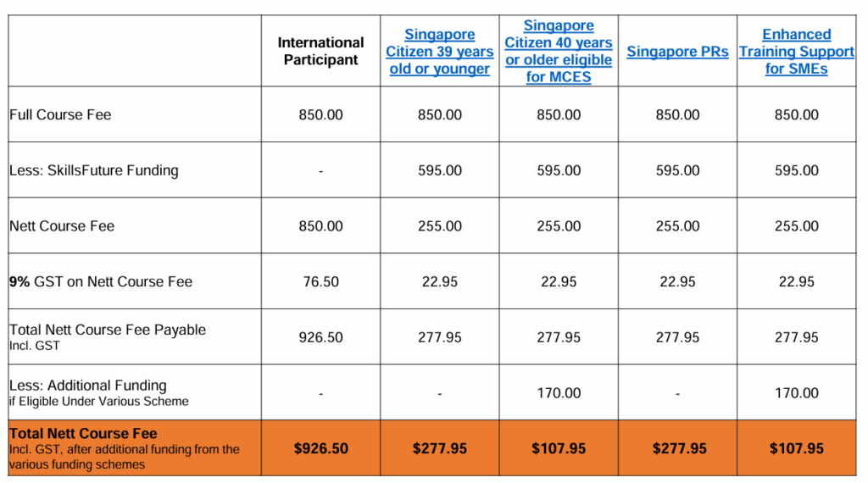Select the Nett Course Fee row label
868x483 pixels.
coord(62,226)
